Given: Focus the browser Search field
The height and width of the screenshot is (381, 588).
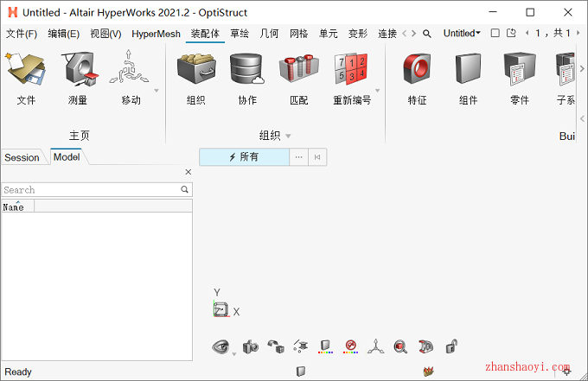Looking at the screenshot, I should [97, 190].
